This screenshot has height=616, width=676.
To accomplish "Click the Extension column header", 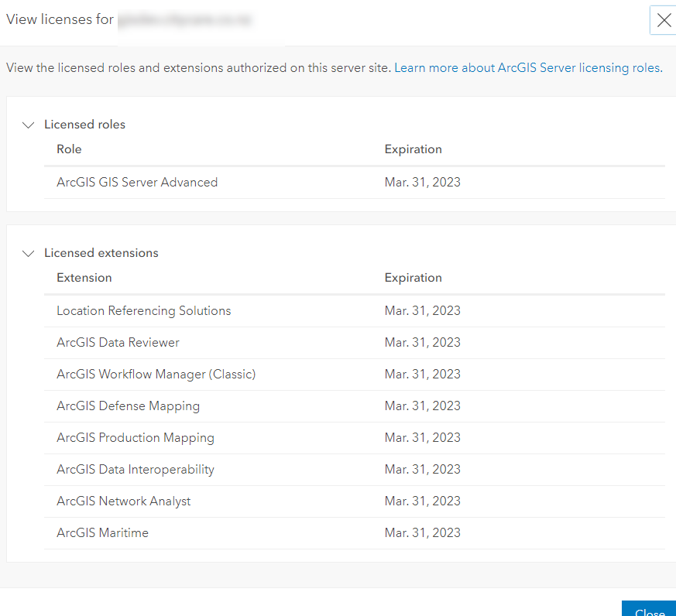I will [84, 278].
